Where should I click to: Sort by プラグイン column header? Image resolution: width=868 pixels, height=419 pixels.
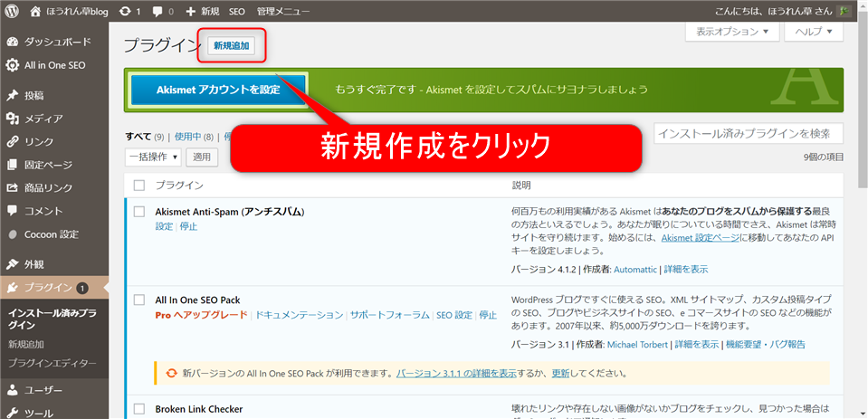tap(179, 185)
